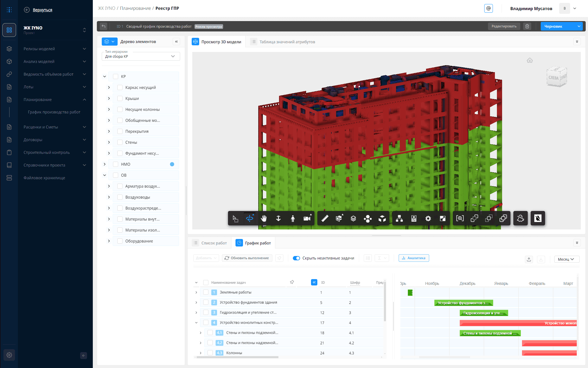588x368 pixels.
Task: Toggle fullscreen in 3D viewer
Action: pos(443,218)
